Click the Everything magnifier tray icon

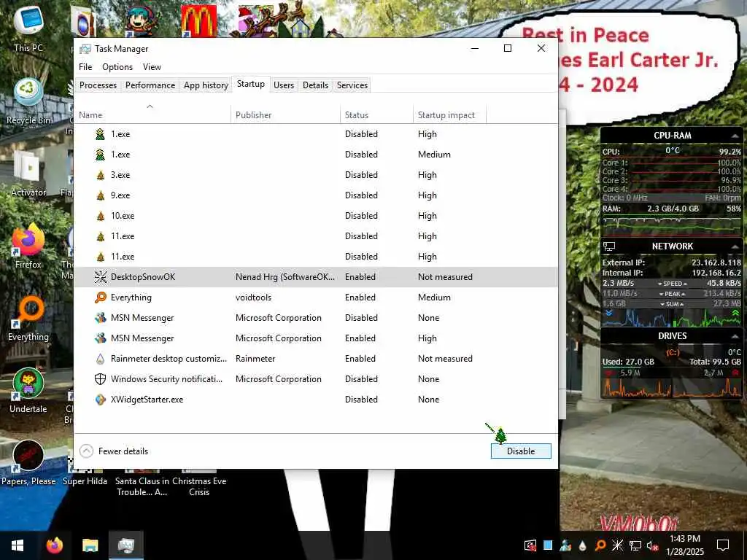[600, 545]
